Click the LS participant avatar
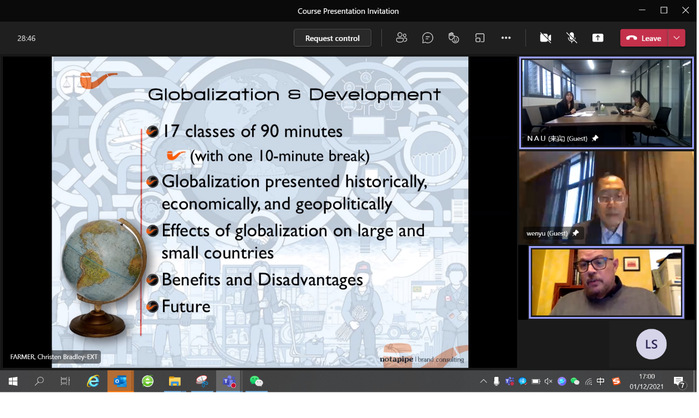Image resolution: width=699 pixels, height=418 pixels. (x=651, y=344)
